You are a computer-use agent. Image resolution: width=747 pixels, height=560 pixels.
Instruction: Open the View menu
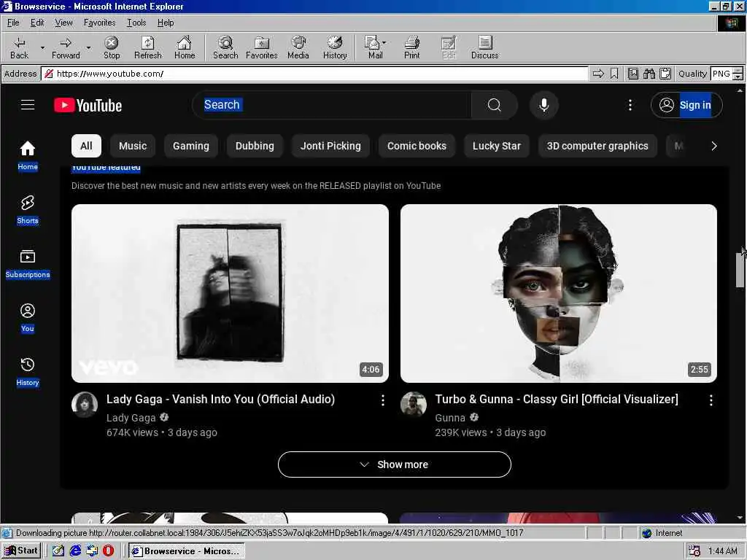[64, 23]
